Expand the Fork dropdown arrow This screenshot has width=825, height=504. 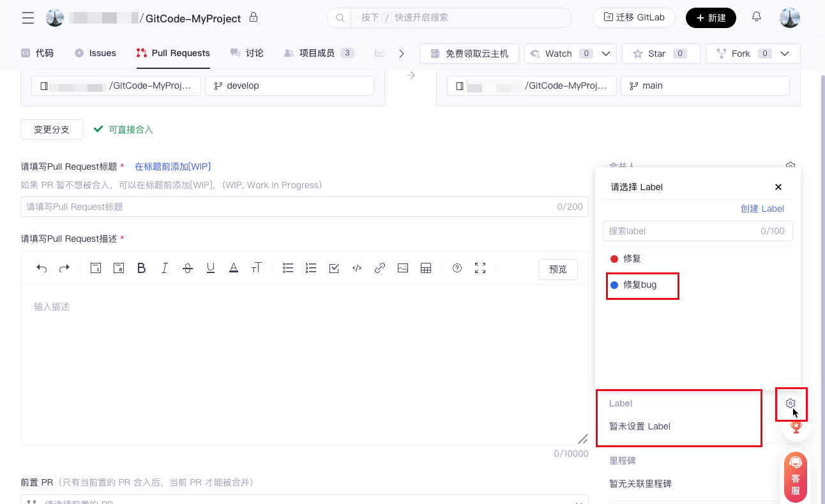[785, 54]
